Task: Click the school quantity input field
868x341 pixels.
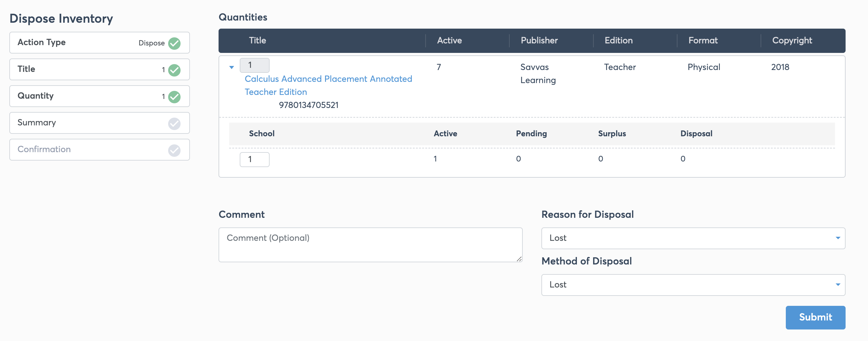Action: 254,159
